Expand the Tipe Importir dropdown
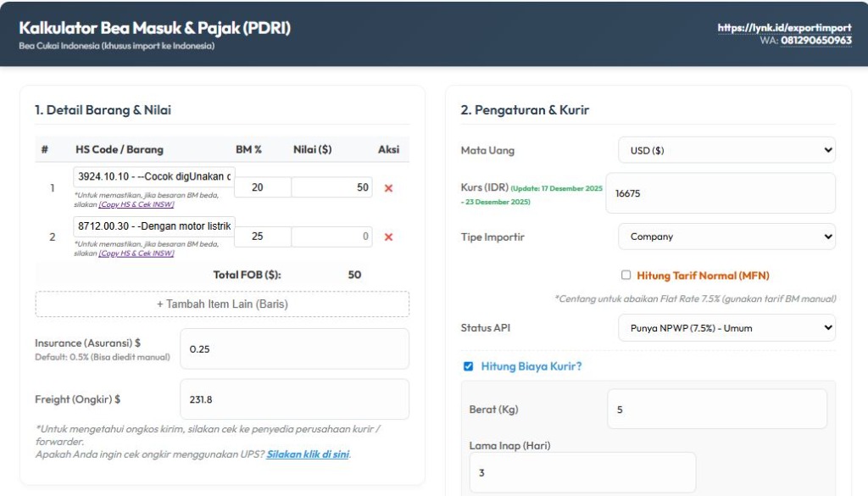Screen dimensions: 868x496 click(726, 237)
